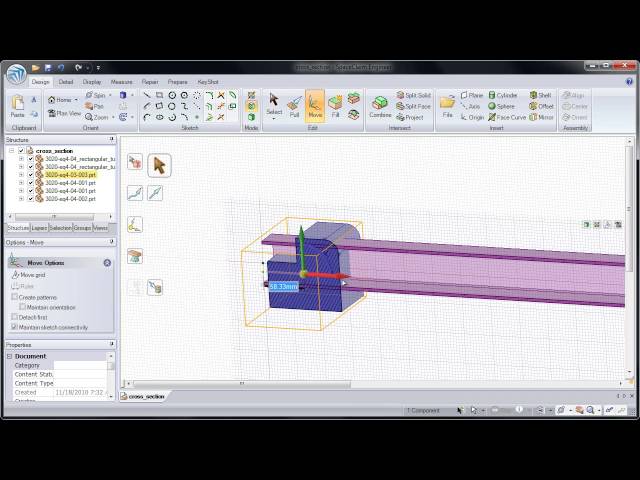Switch to the Groups panel tab

coord(82,228)
